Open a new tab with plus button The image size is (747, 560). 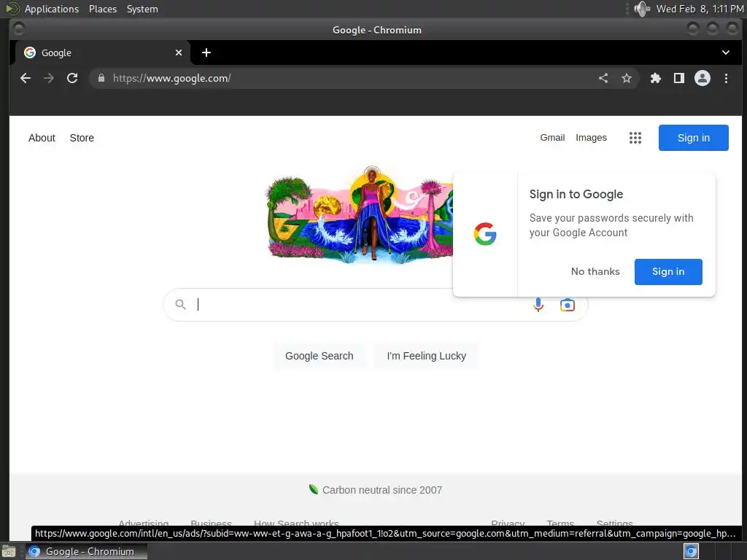(x=206, y=52)
